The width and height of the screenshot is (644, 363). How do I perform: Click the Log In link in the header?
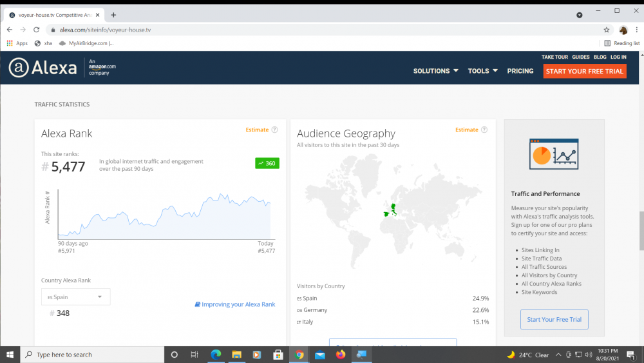click(x=618, y=57)
